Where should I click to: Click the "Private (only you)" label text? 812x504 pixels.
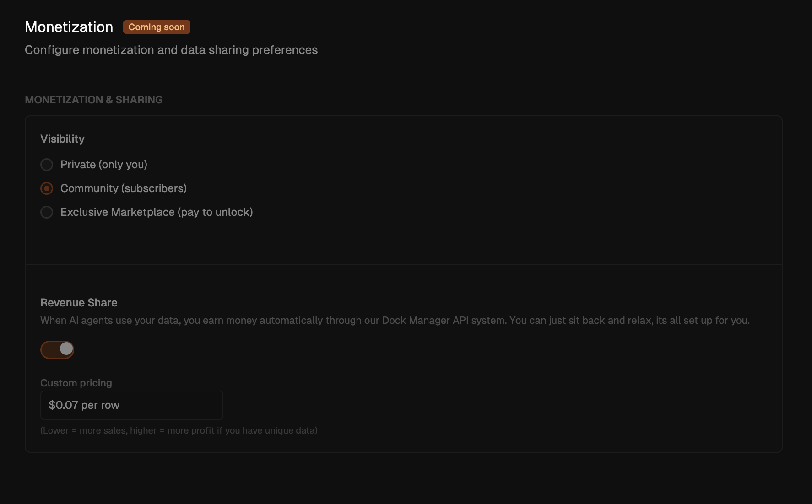104,165
